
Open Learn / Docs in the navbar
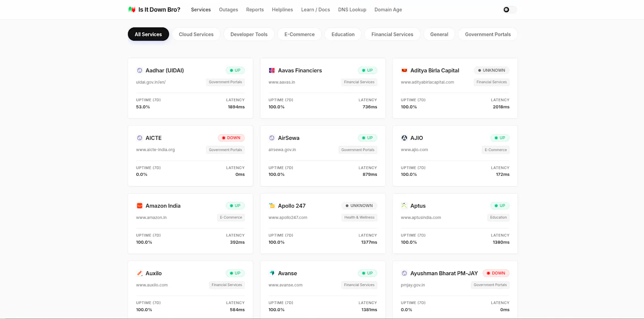click(x=316, y=10)
